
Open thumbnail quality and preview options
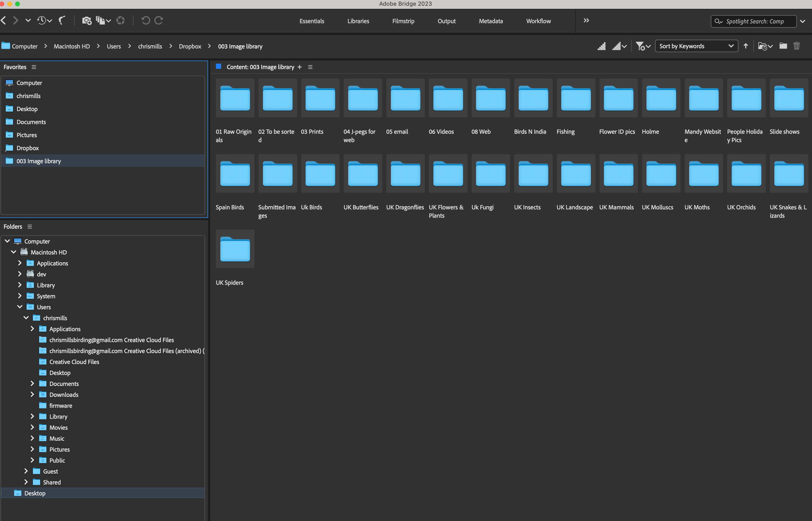pos(619,46)
